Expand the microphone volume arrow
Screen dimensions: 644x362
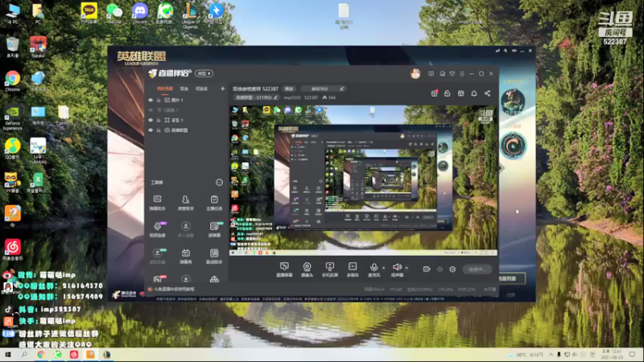coord(384,268)
